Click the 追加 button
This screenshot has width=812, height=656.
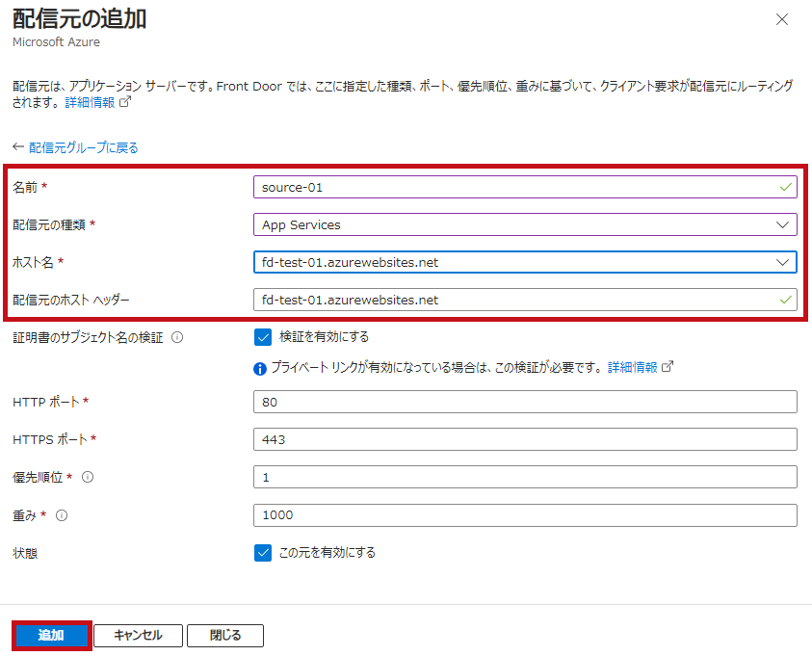[51, 636]
